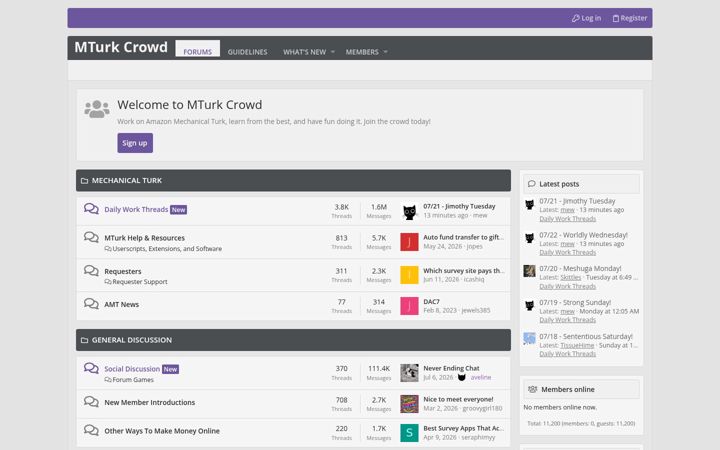Open the MTurk Help & Resources forum
The image size is (720, 450).
click(144, 238)
